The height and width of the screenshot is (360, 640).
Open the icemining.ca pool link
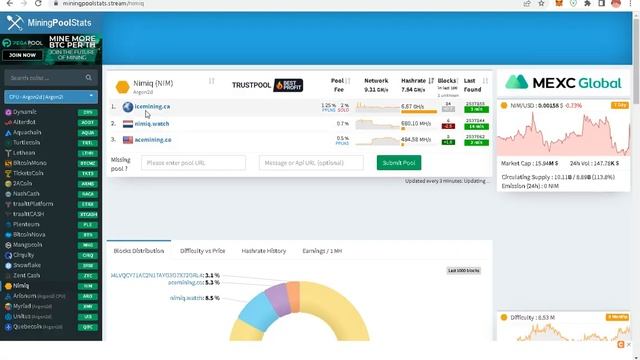(152, 107)
